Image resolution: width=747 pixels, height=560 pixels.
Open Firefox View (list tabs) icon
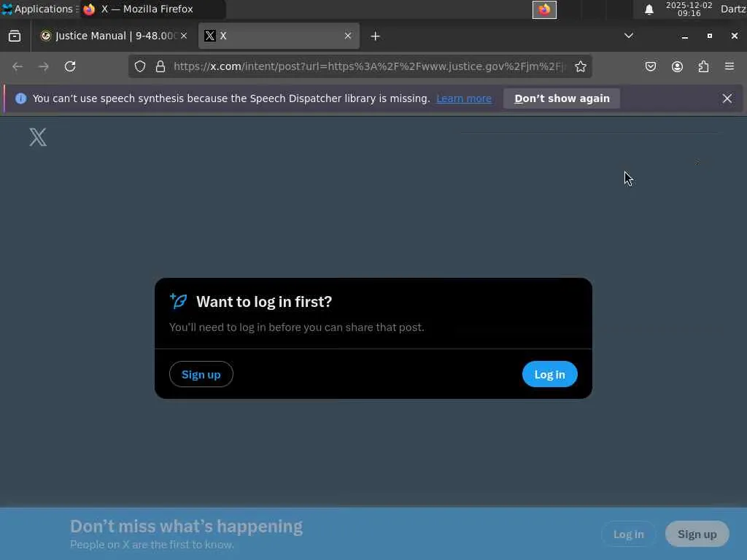coord(15,36)
